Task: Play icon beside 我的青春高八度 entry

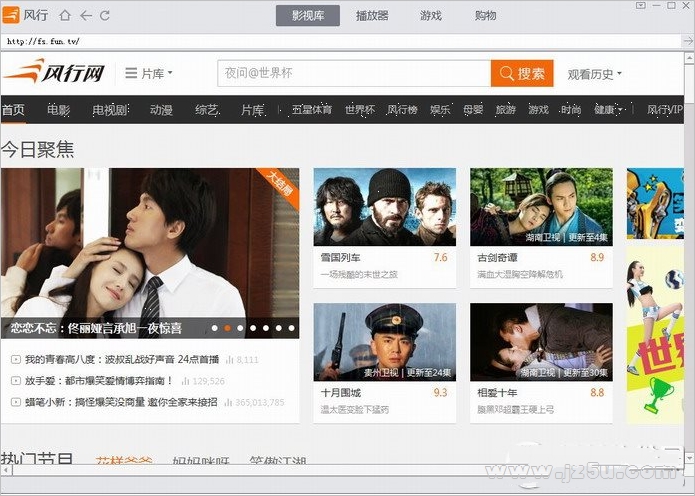Action: [x=16, y=359]
